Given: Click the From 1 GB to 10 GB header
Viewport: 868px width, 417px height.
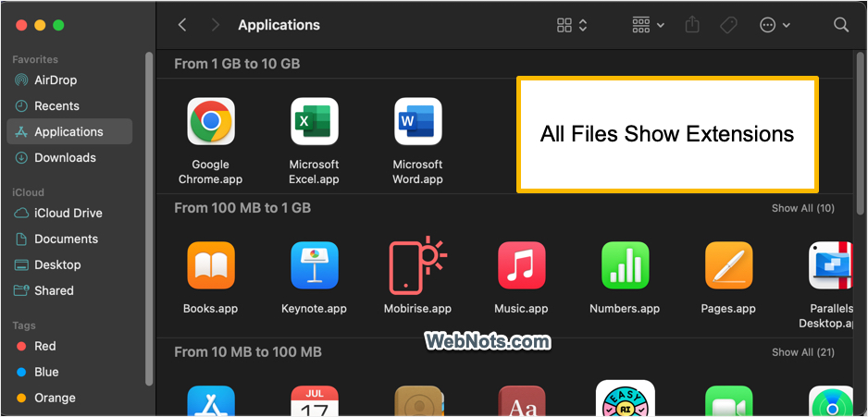Looking at the screenshot, I should point(237,64).
